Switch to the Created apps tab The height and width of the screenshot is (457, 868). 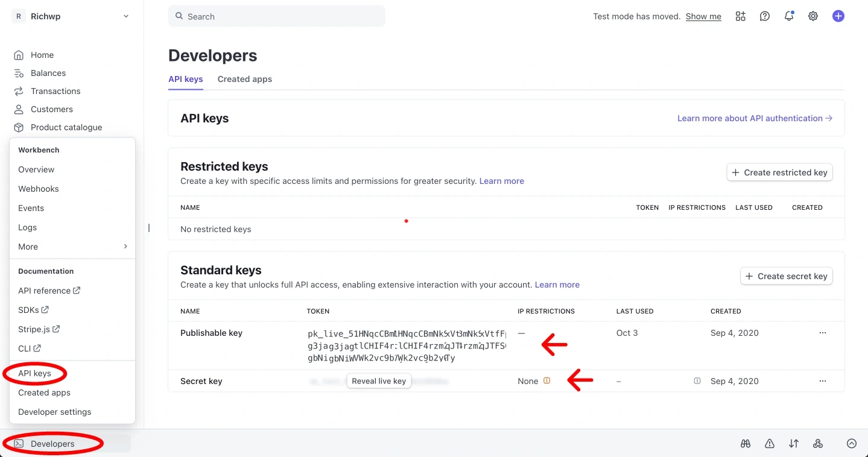click(x=244, y=79)
